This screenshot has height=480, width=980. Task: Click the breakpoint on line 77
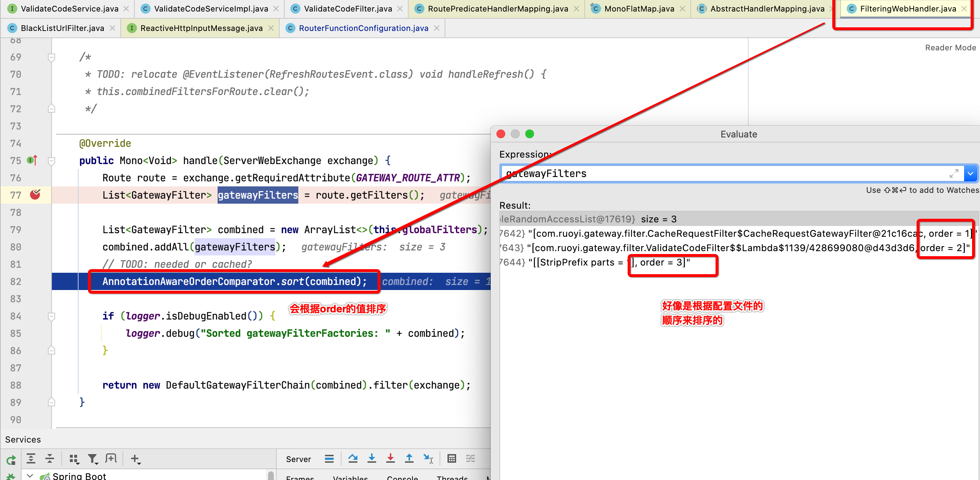click(35, 195)
